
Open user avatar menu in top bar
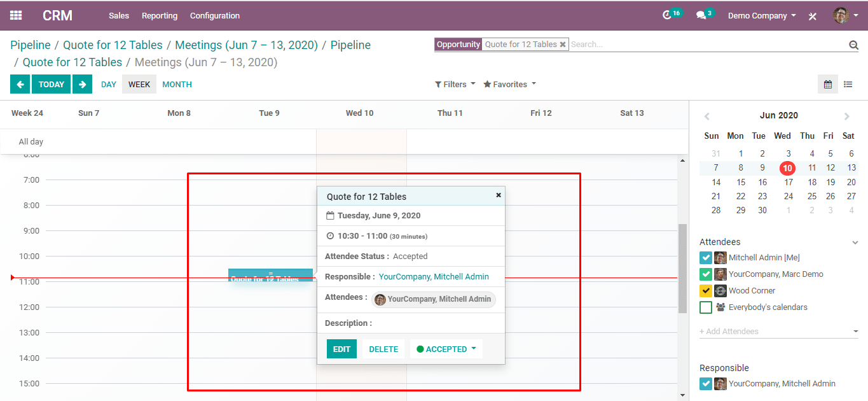point(846,15)
